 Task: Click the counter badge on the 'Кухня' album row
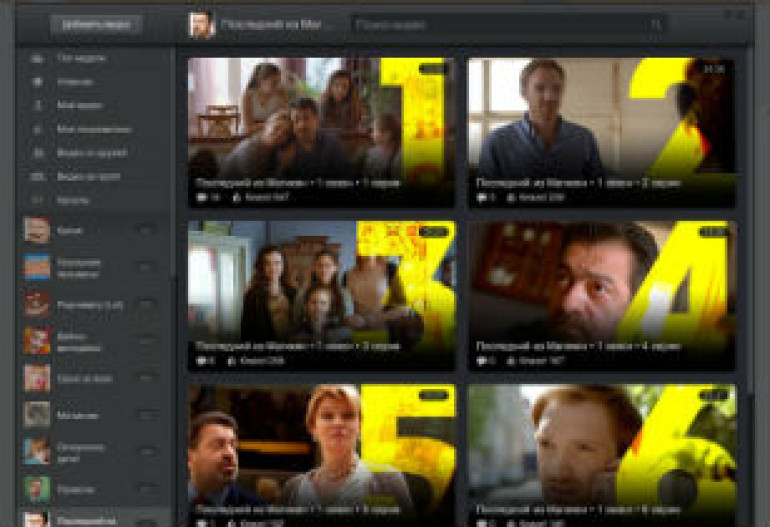(x=146, y=230)
